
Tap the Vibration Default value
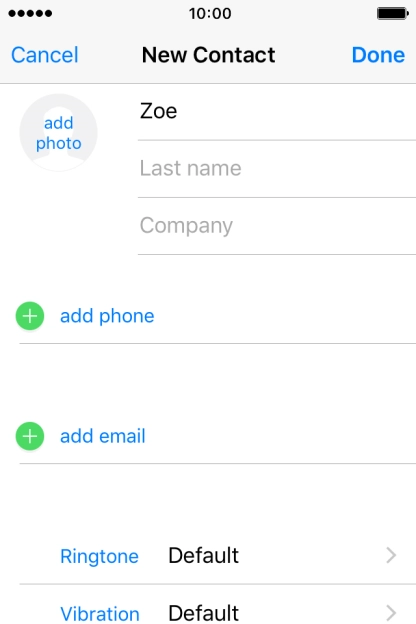pos(203,613)
